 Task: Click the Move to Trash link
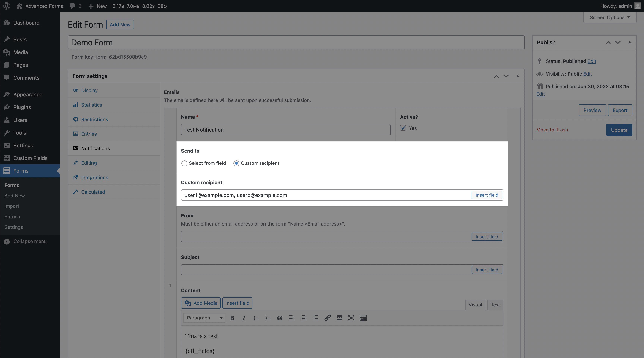[x=552, y=130]
